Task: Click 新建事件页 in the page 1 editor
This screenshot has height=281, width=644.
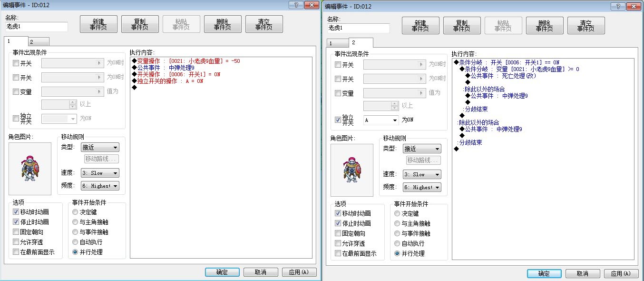Action: [98, 24]
